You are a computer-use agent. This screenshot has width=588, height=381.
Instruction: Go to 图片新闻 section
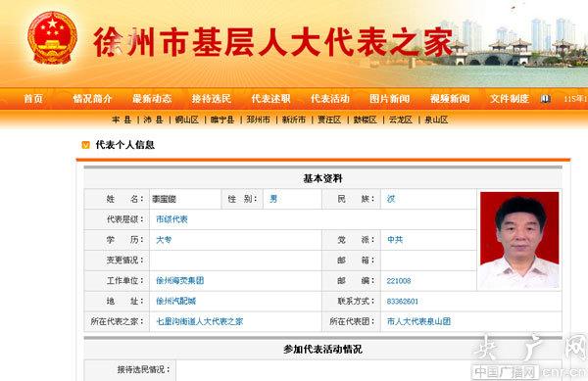pos(390,99)
